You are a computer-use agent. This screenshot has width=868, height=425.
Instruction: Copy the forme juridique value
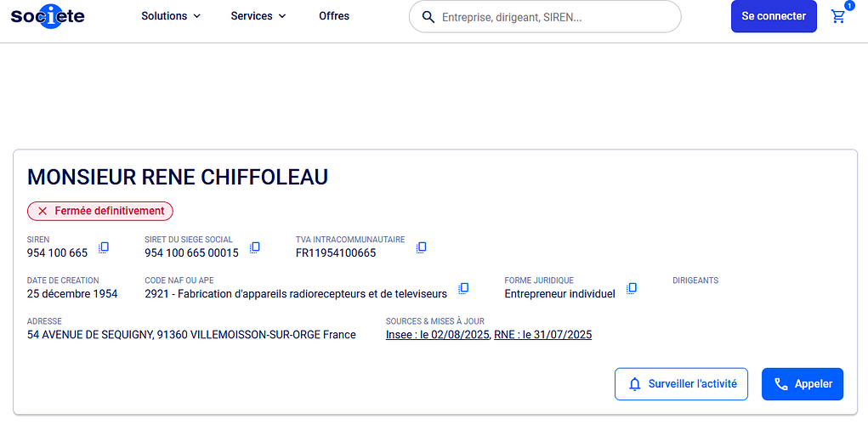[x=632, y=288]
